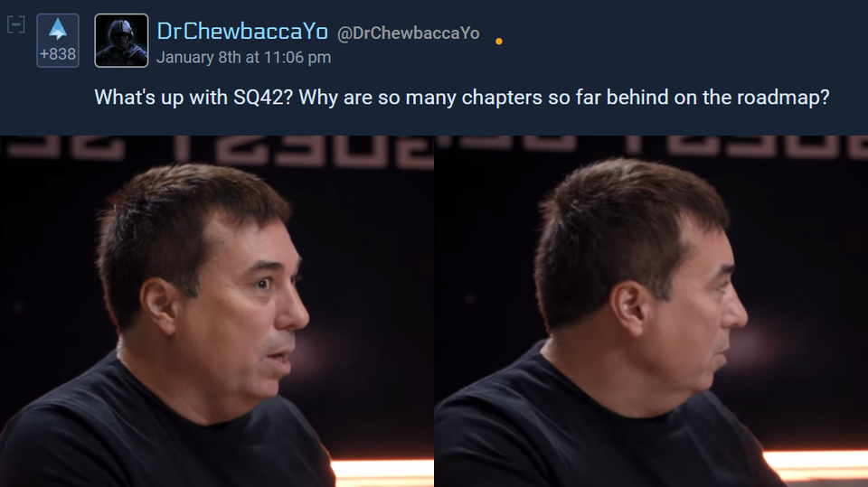Open the DrChewbaccaYo display name profile
868x487 pixels.
pos(242,31)
